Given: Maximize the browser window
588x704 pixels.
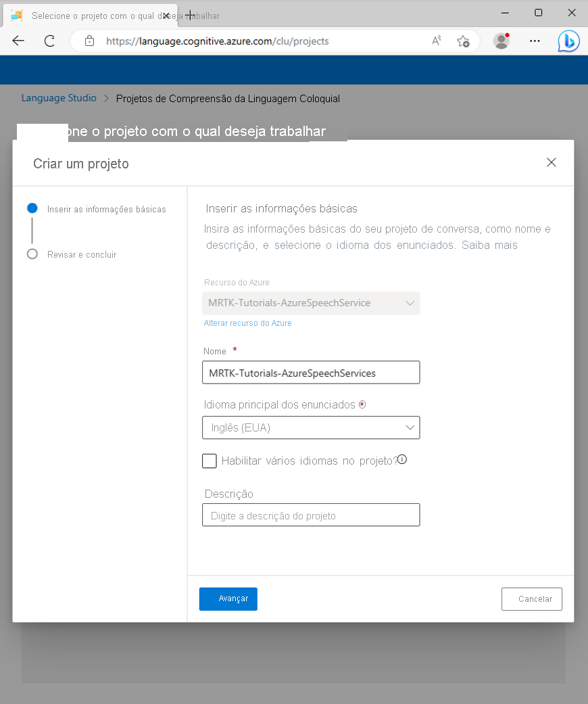Looking at the screenshot, I should [x=538, y=13].
